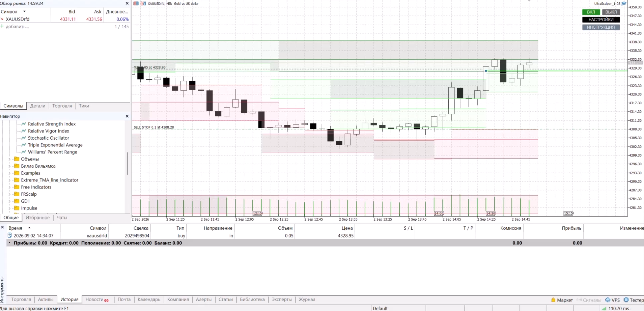Click the connection signal bars icon
Viewport: 644px width, 311px height.
(x=604, y=308)
